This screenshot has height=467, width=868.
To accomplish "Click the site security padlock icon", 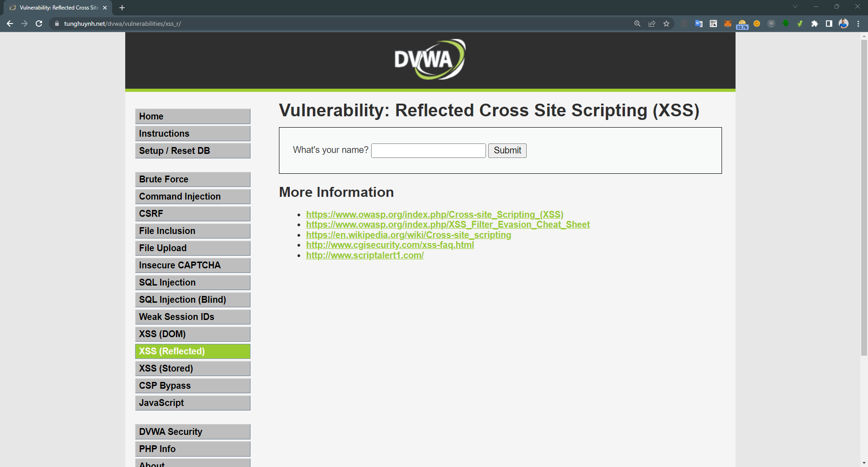I will [57, 24].
